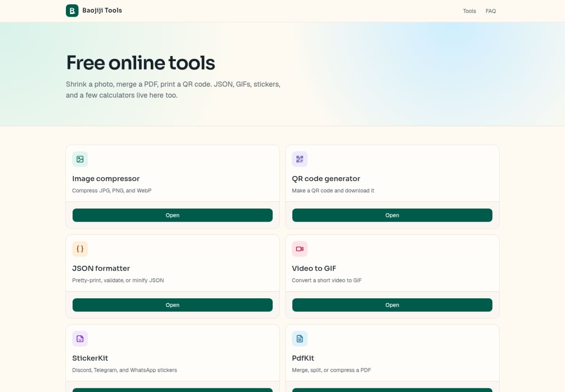Select the JSON formatter title
This screenshot has height=392, width=565.
point(101,269)
